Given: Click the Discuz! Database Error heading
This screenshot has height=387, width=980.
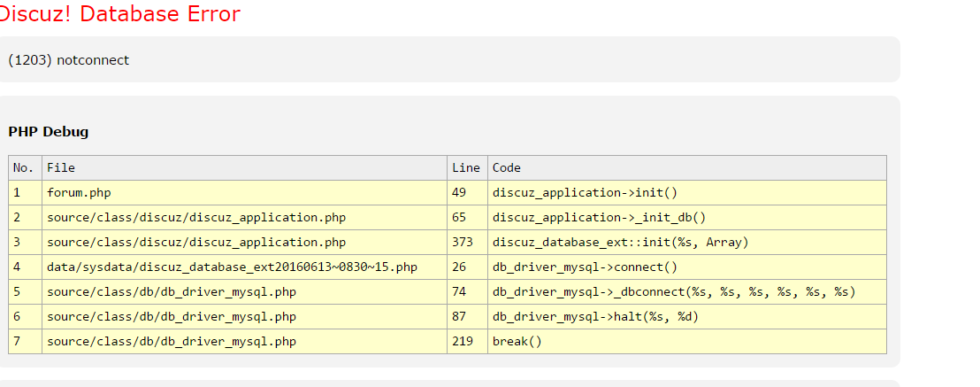Looking at the screenshot, I should click(120, 13).
